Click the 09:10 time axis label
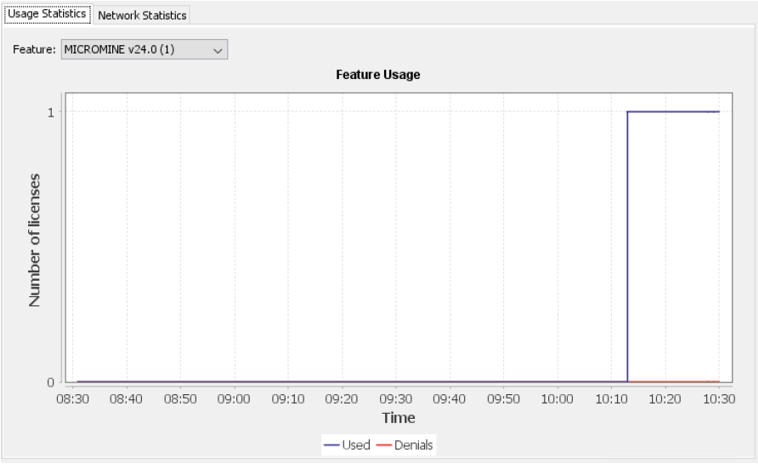The height and width of the screenshot is (467, 758). click(x=288, y=399)
